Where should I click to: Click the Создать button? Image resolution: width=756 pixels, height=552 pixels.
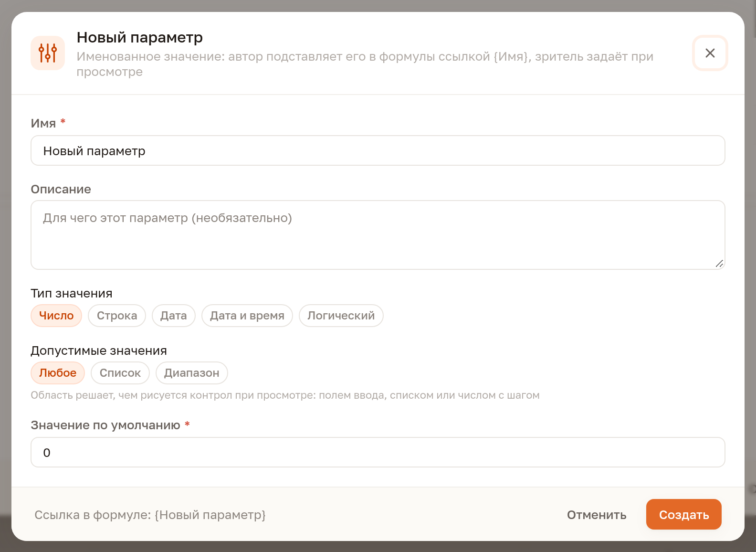(x=684, y=515)
